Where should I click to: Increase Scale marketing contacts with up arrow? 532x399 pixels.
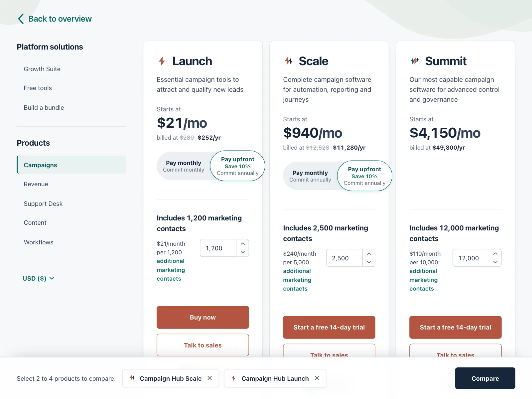point(369,254)
